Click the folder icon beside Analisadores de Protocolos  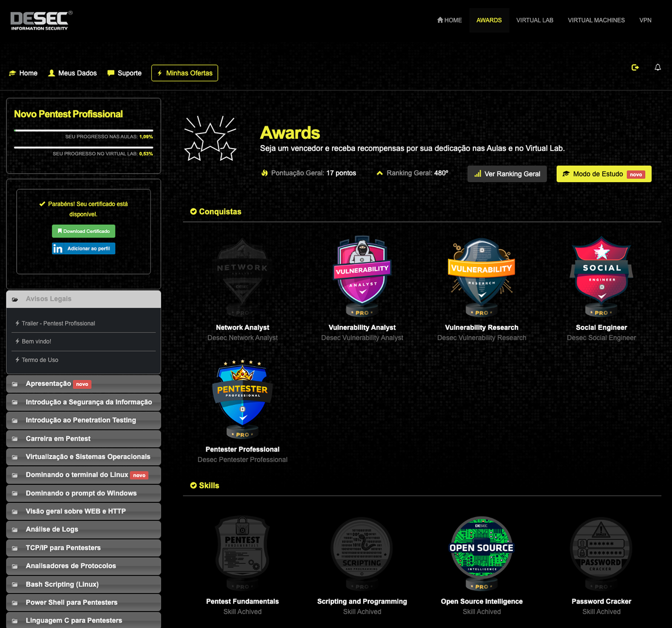[x=15, y=566]
